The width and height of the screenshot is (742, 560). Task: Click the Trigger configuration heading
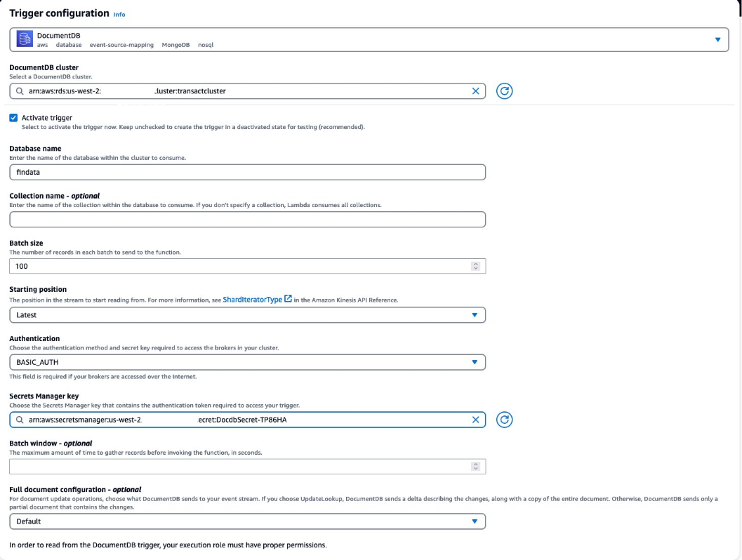pyautogui.click(x=59, y=13)
